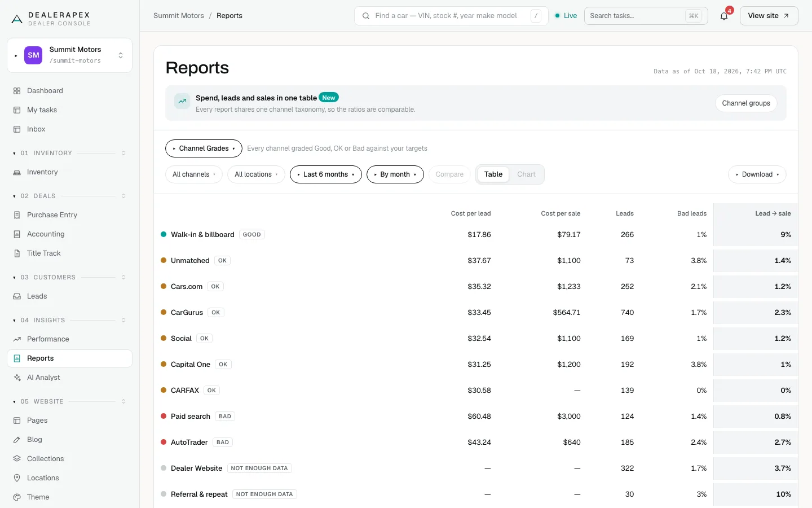Click the Performance trend icon
The image size is (812, 508).
pyautogui.click(x=17, y=339)
